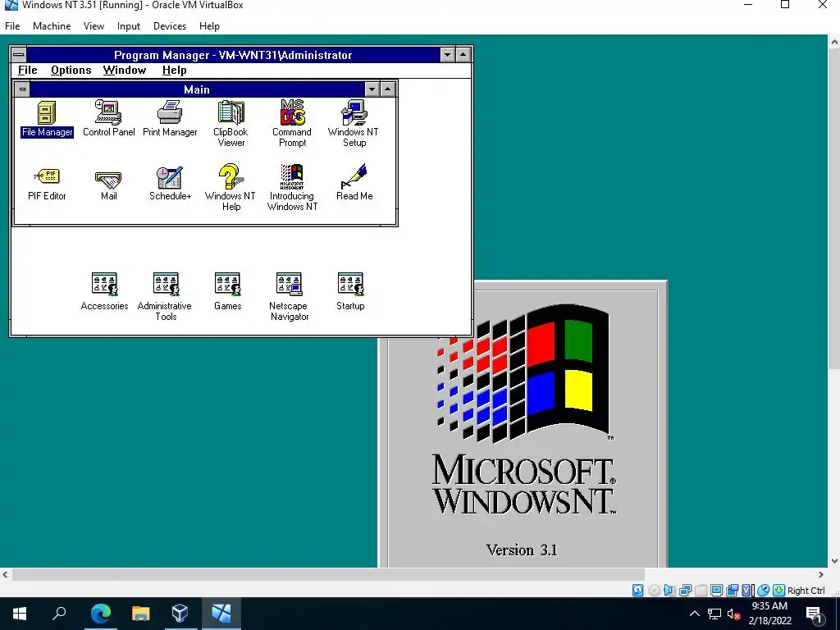This screenshot has width=840, height=630.
Task: Minimize the Main group window
Action: (372, 89)
